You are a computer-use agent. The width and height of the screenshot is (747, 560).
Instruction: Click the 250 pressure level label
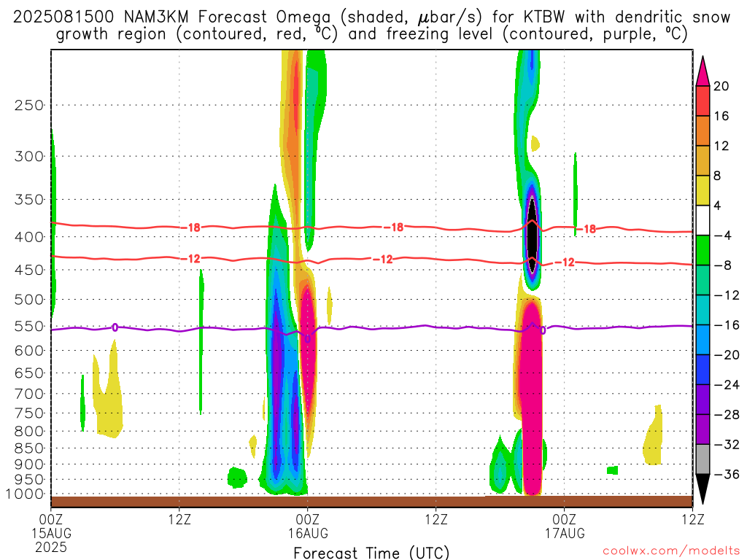(x=29, y=105)
